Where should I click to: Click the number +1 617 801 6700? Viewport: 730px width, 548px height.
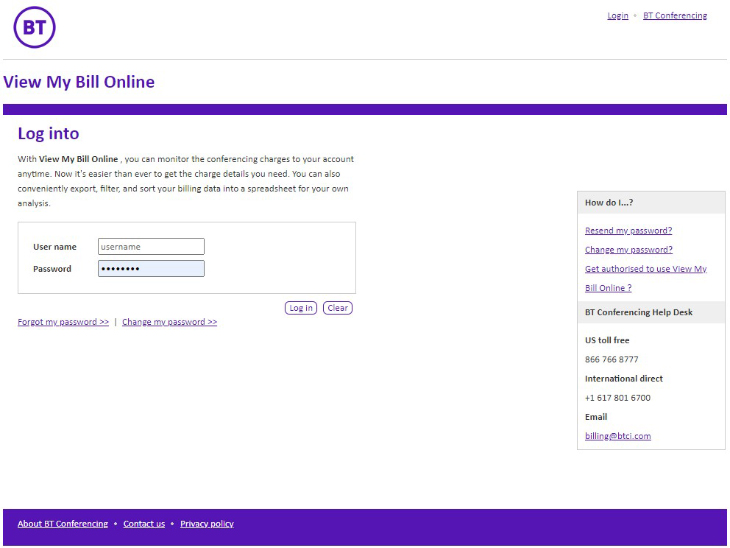(x=618, y=398)
